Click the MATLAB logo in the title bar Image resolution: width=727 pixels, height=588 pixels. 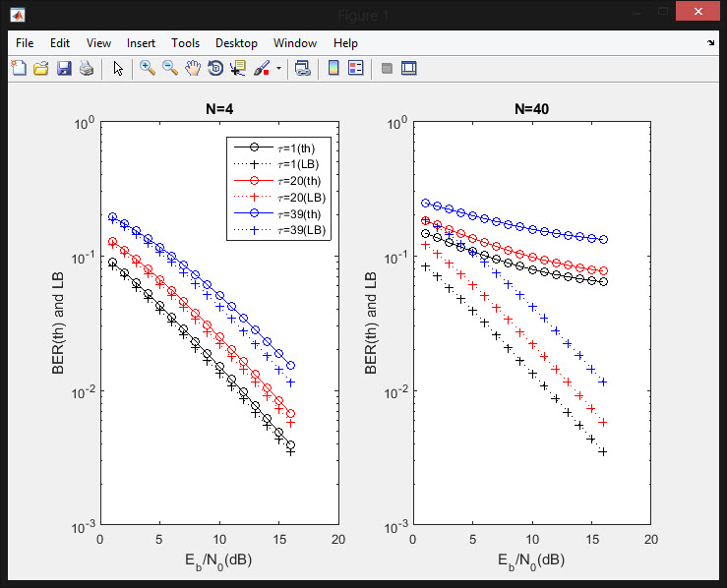tap(18, 15)
